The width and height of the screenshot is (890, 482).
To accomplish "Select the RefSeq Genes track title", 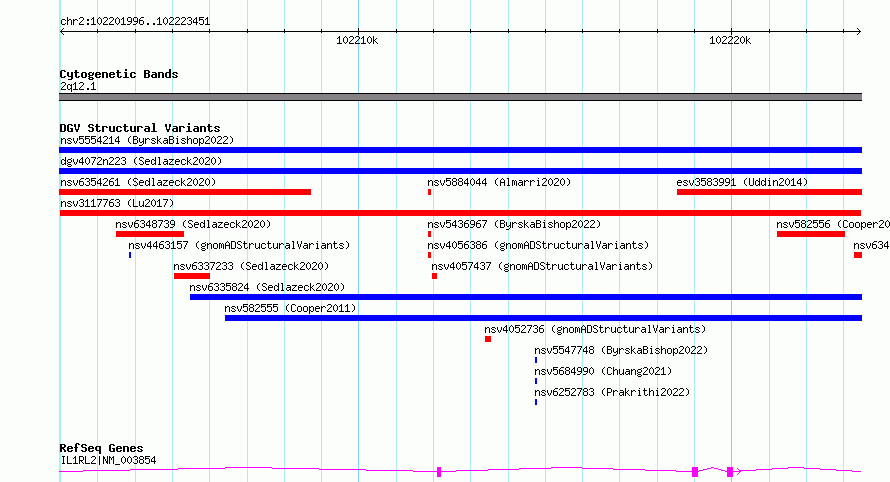I will [x=101, y=448].
